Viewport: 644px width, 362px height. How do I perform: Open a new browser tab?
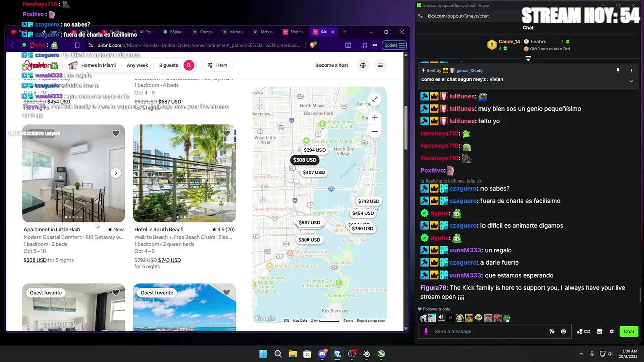click(x=345, y=32)
